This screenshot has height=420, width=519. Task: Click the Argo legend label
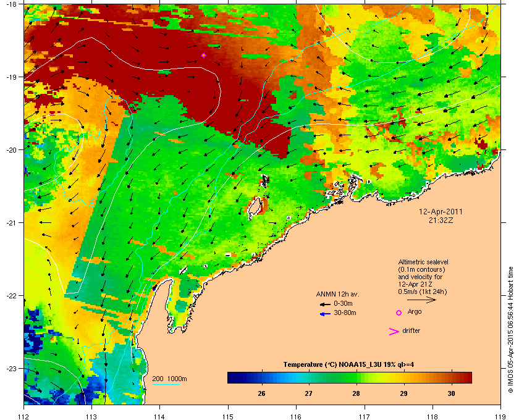click(415, 311)
